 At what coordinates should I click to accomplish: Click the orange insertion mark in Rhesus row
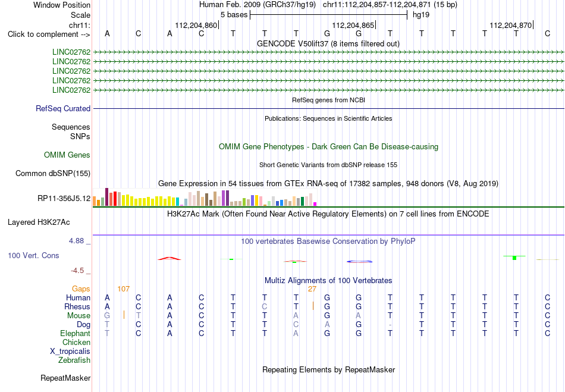click(313, 306)
